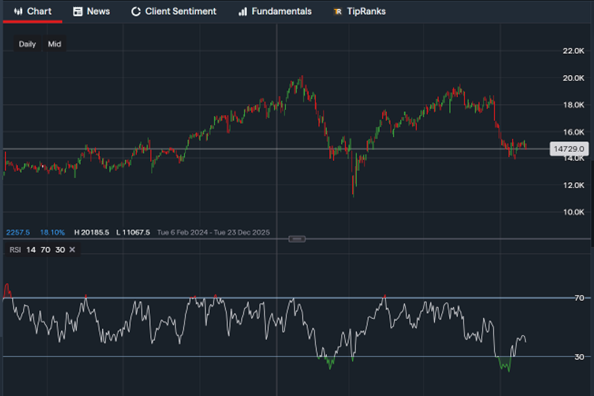Click the RSI 30 axis label
Viewport: 594px width, 396px height.
pyautogui.click(x=579, y=357)
